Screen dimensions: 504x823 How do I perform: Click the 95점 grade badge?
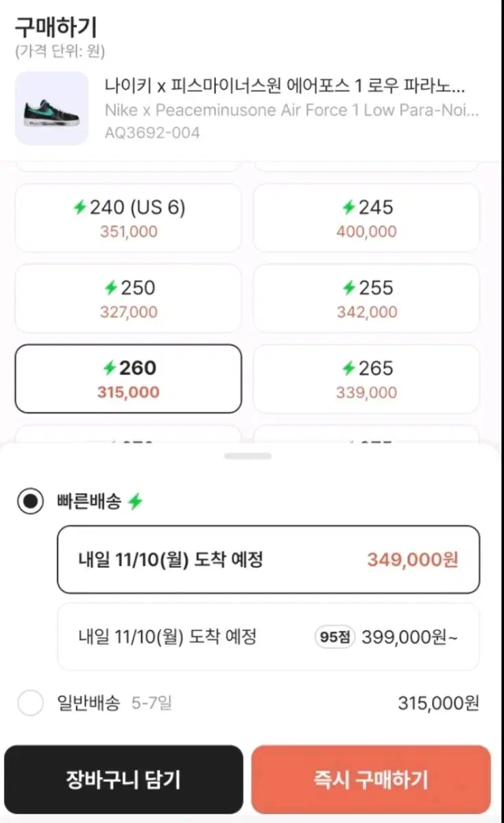pyautogui.click(x=335, y=637)
